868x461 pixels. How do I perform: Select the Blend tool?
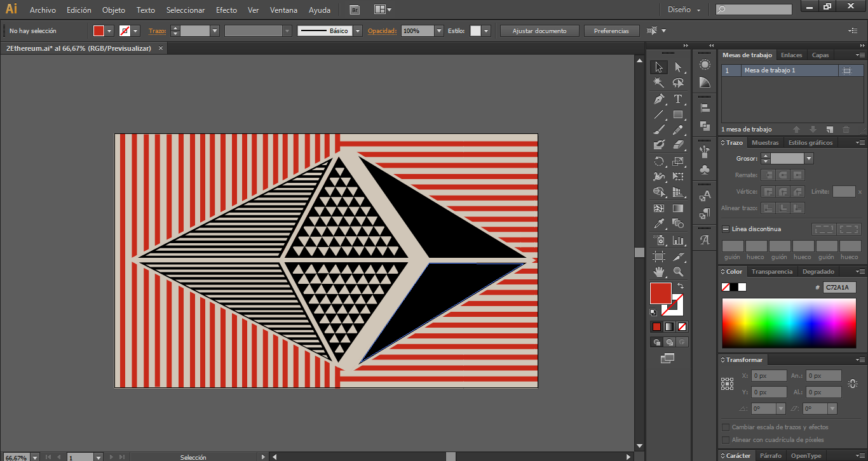(x=678, y=224)
